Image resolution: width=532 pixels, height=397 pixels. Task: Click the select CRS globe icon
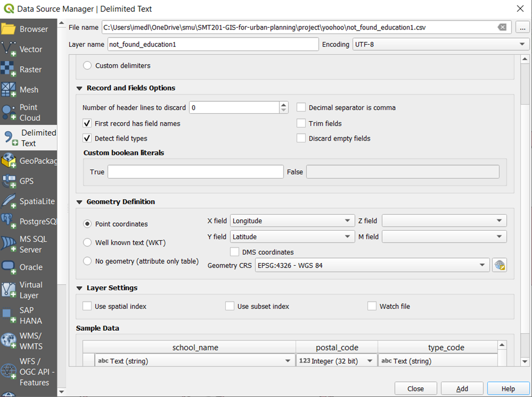tap(499, 265)
